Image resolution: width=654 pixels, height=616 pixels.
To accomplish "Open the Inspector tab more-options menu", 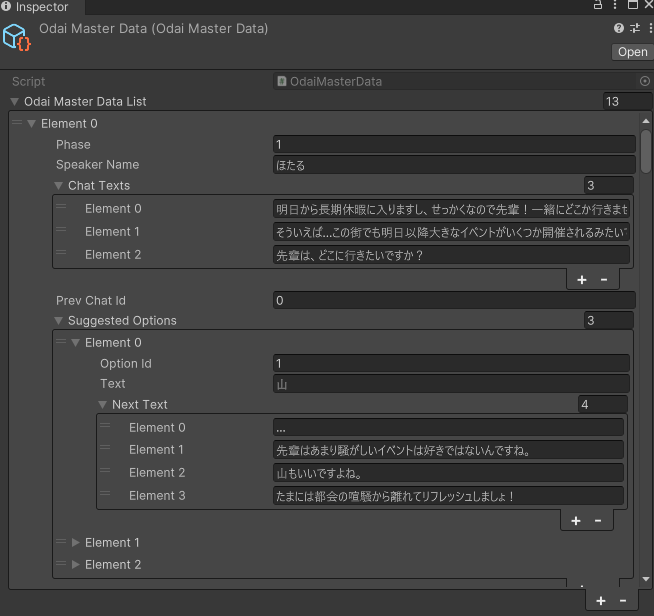I will 615,5.
